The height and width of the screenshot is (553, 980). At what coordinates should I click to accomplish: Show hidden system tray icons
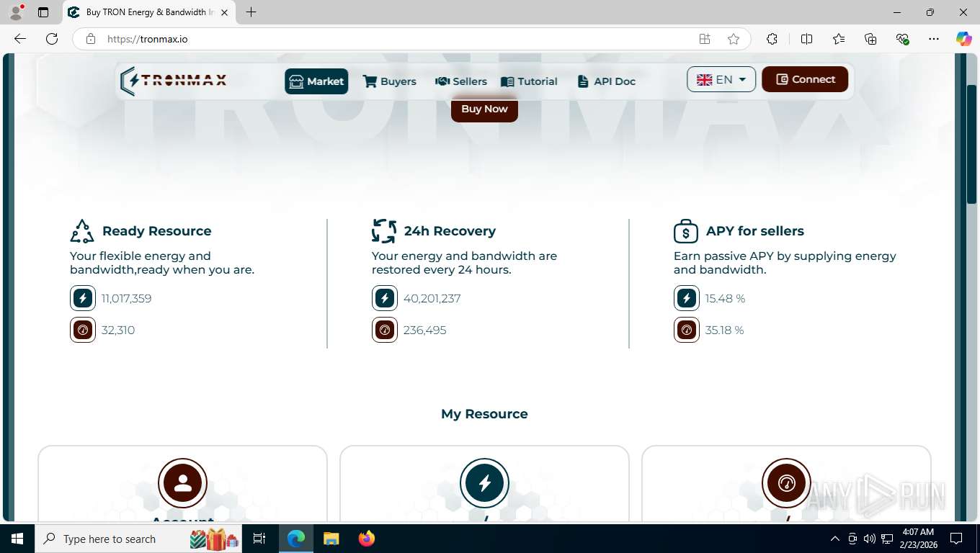coord(835,539)
